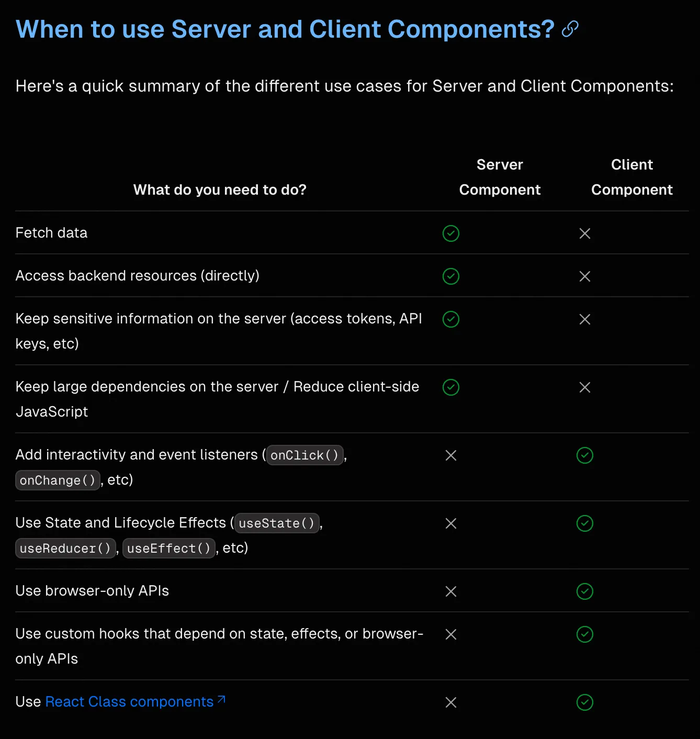Click the X mark in the Fetch data row
The height and width of the screenshot is (739, 700).
click(x=585, y=233)
